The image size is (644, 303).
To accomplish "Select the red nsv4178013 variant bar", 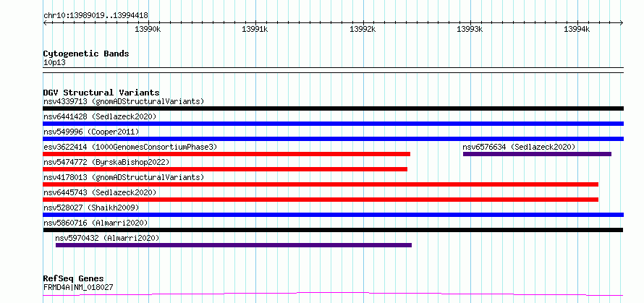I will 321,184.
